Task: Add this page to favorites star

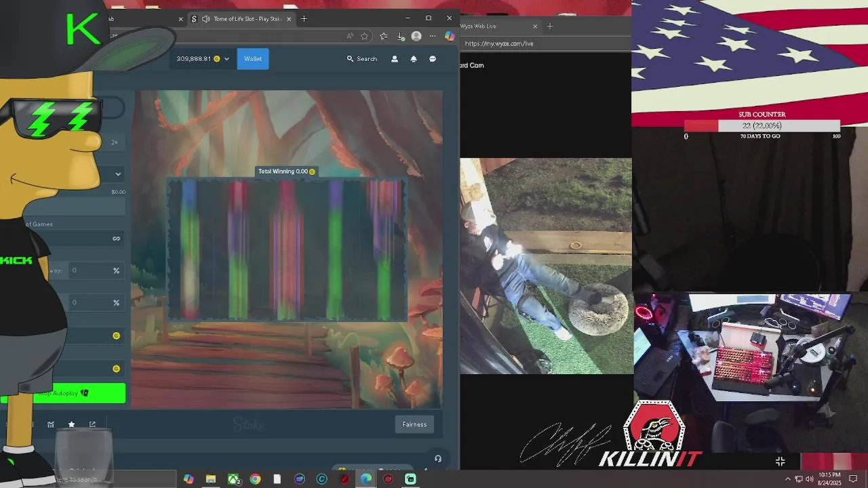Action: [x=365, y=36]
